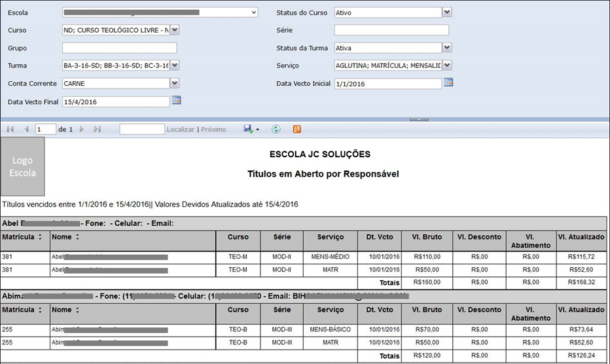Screen dimensions: 610x364
Task: Click Status do Curso Ativo field
Action: click(x=388, y=12)
